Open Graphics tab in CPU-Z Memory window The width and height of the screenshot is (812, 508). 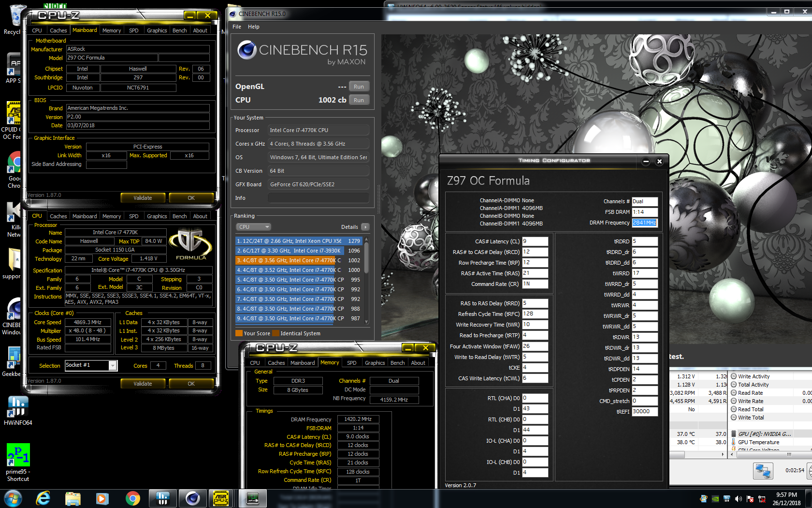pos(375,363)
